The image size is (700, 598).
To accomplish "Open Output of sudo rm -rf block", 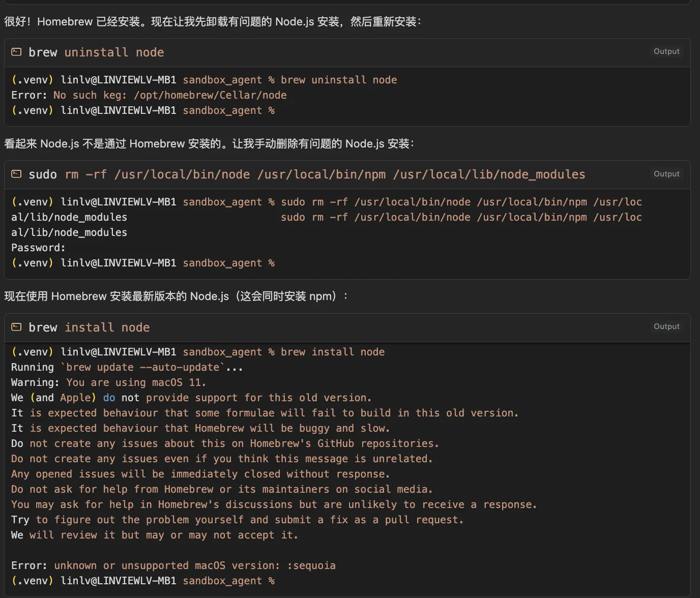I will coord(666,174).
